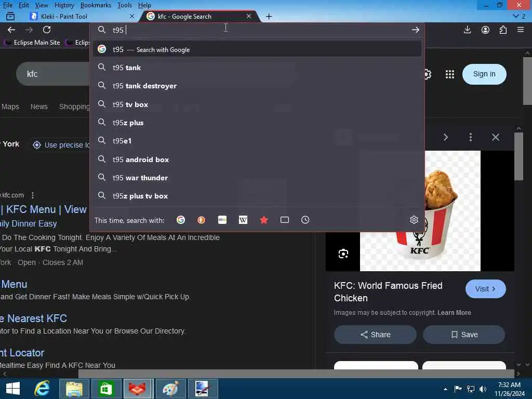Select suggestion t95e1

click(x=257, y=141)
